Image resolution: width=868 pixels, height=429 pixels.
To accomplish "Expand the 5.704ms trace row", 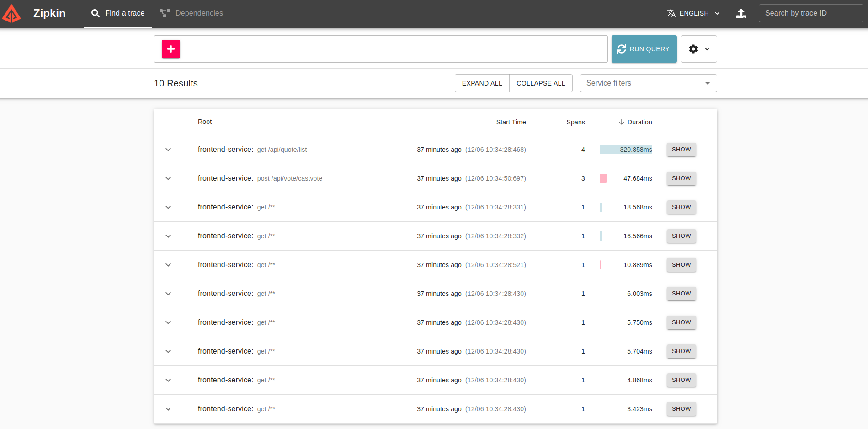I will pyautogui.click(x=168, y=351).
